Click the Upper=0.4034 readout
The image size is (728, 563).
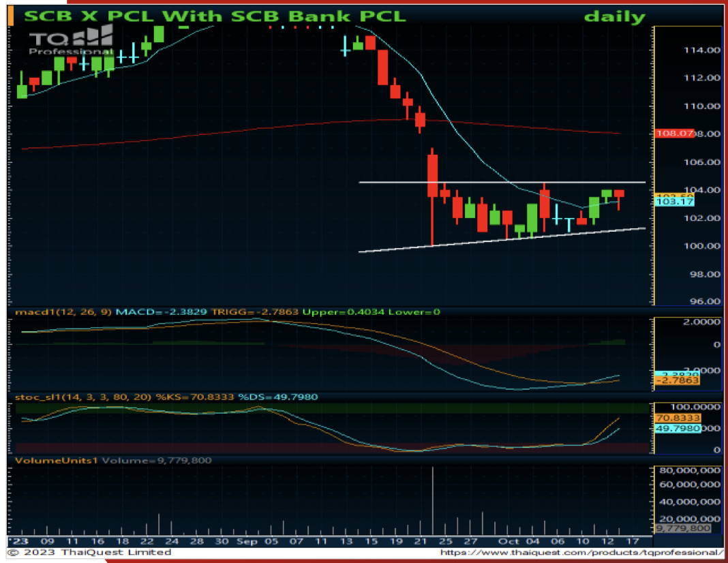343,312
